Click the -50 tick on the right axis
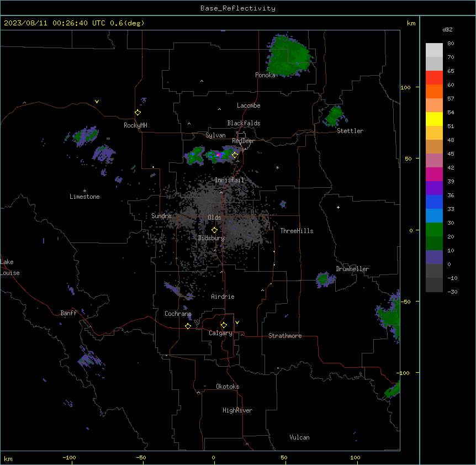This screenshot has width=476, height=465. click(x=406, y=302)
